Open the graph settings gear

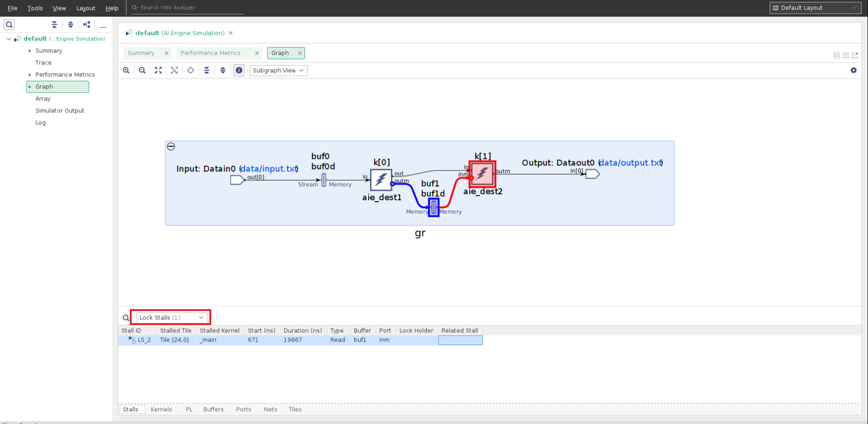(854, 71)
